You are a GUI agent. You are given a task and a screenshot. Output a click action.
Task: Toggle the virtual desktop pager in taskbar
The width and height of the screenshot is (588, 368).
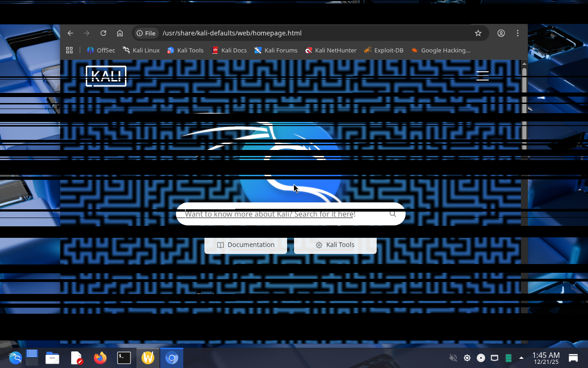click(x=32, y=358)
